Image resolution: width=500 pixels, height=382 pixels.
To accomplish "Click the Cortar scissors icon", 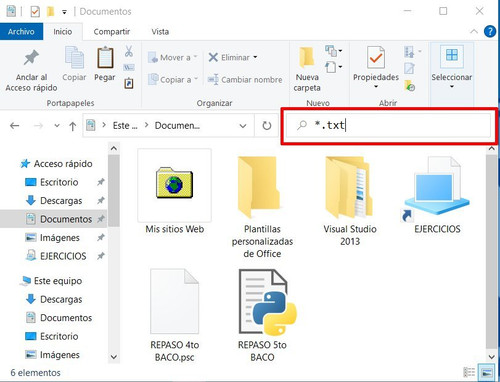I will click(x=129, y=51).
